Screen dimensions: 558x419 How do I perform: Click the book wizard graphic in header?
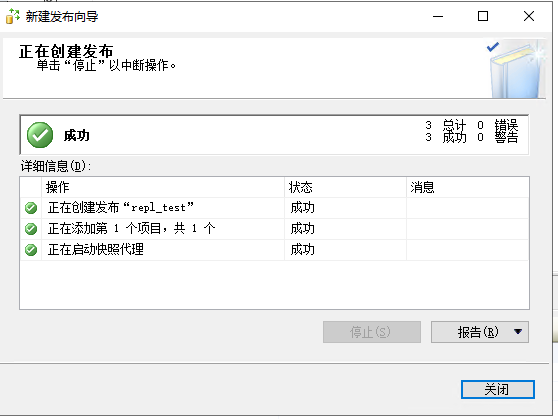(516, 69)
